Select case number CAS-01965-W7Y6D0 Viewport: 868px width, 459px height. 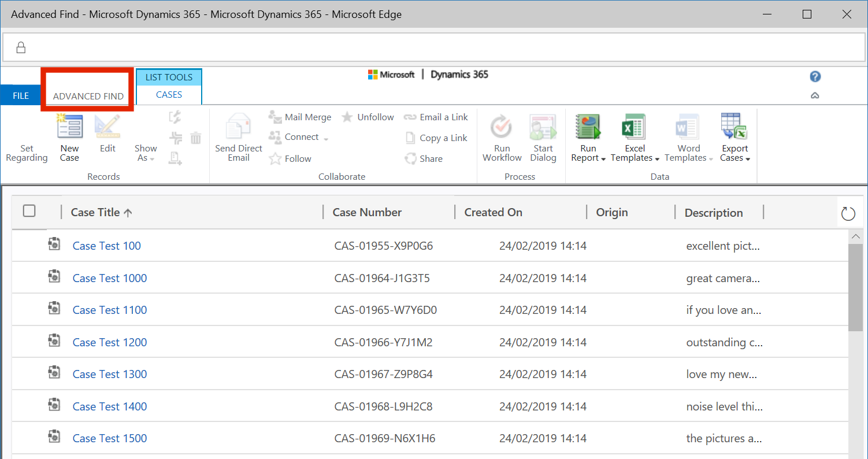click(x=385, y=310)
